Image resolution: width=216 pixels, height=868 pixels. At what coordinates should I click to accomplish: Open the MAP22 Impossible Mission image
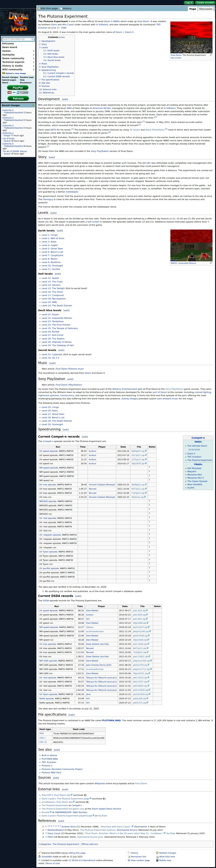click(191, 245)
